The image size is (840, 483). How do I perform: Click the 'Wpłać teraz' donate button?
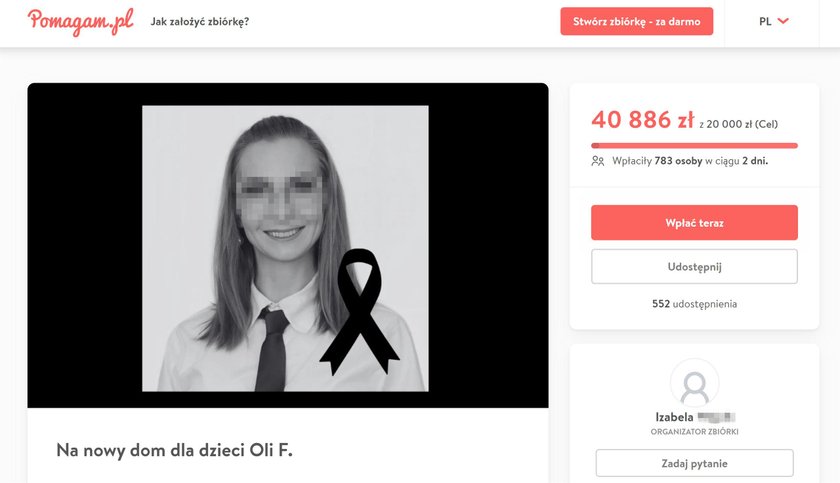click(x=694, y=223)
